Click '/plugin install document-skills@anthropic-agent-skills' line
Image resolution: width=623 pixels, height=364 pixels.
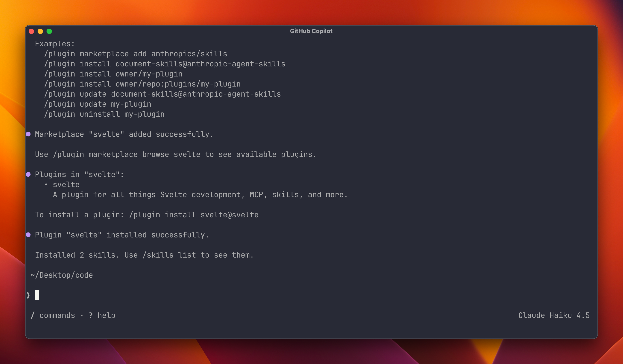(x=165, y=64)
